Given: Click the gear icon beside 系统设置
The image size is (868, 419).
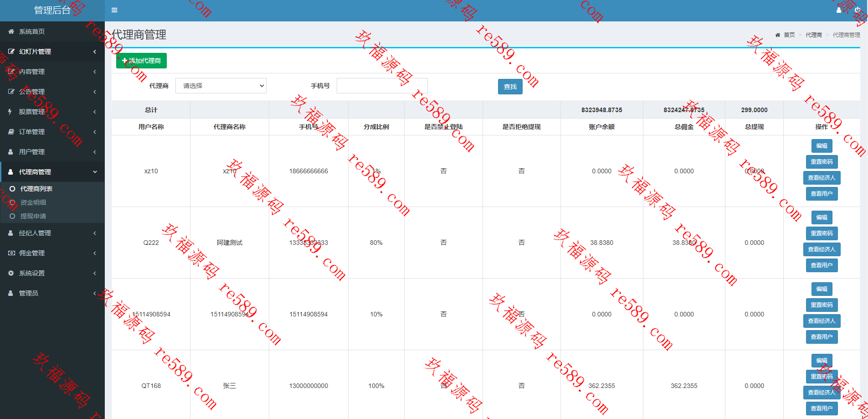Looking at the screenshot, I should tap(11, 273).
